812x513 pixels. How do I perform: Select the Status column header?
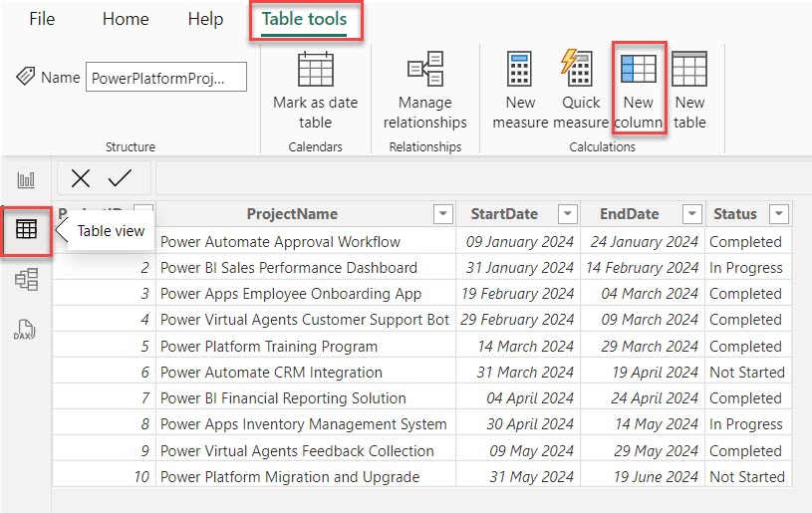pos(735,214)
